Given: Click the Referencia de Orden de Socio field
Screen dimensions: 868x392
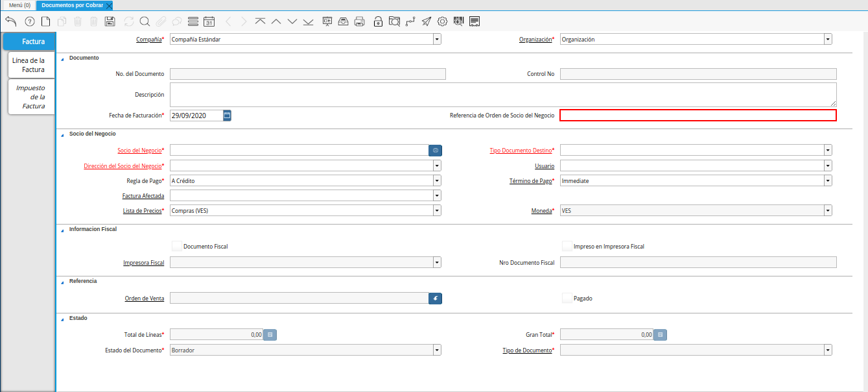Looking at the screenshot, I should 698,116.
